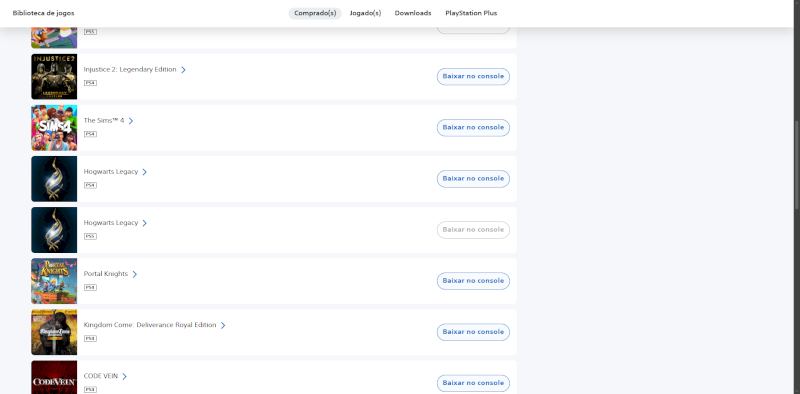Click the PS4 badge under Portal Knights
800x394 pixels.
[x=90, y=287]
